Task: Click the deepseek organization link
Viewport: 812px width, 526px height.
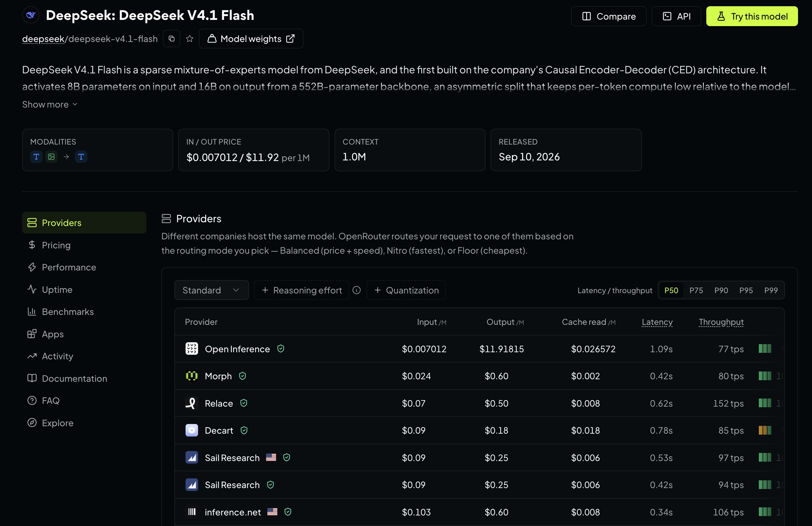Action: 43,39
